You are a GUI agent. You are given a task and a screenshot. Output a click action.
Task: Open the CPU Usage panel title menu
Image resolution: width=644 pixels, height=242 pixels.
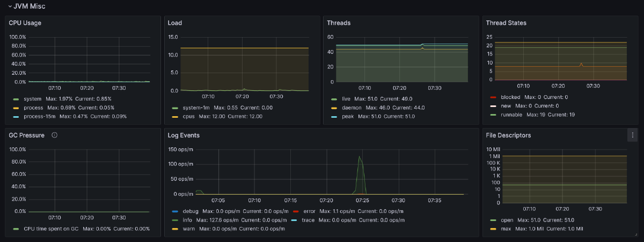[25, 23]
